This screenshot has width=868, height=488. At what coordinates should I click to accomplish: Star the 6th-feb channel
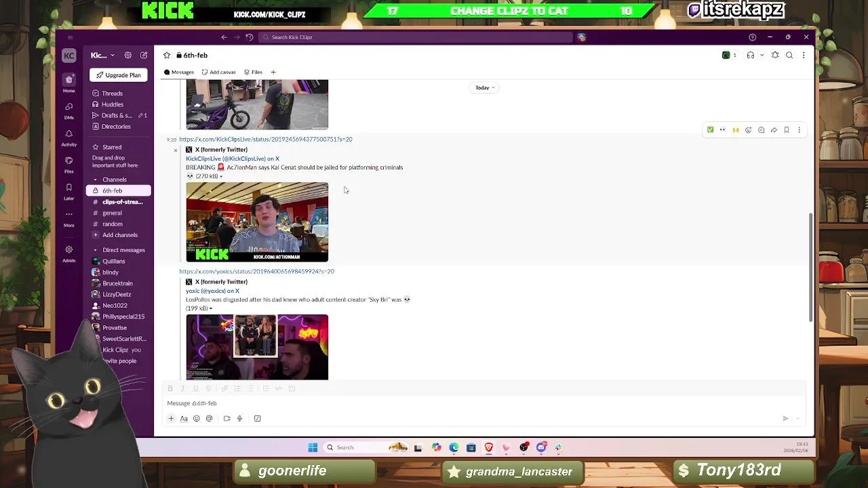(167, 56)
